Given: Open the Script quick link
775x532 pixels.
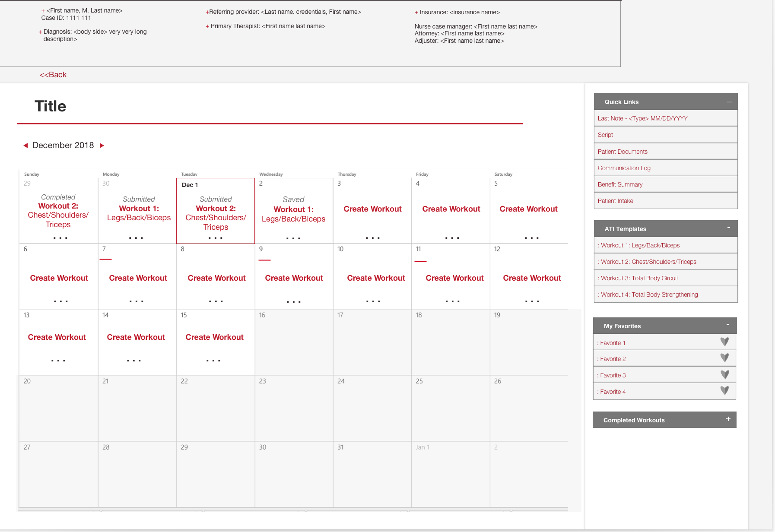Looking at the screenshot, I should (666, 135).
